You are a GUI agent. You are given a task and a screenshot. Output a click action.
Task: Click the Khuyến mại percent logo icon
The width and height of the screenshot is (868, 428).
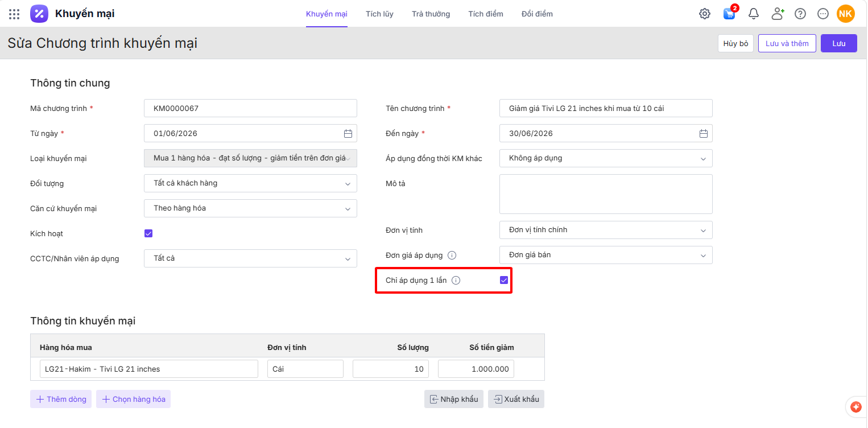(39, 14)
